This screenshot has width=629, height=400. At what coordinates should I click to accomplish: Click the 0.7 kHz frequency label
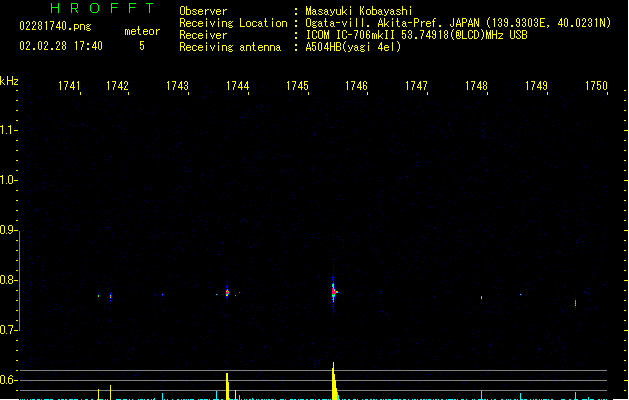point(7,330)
